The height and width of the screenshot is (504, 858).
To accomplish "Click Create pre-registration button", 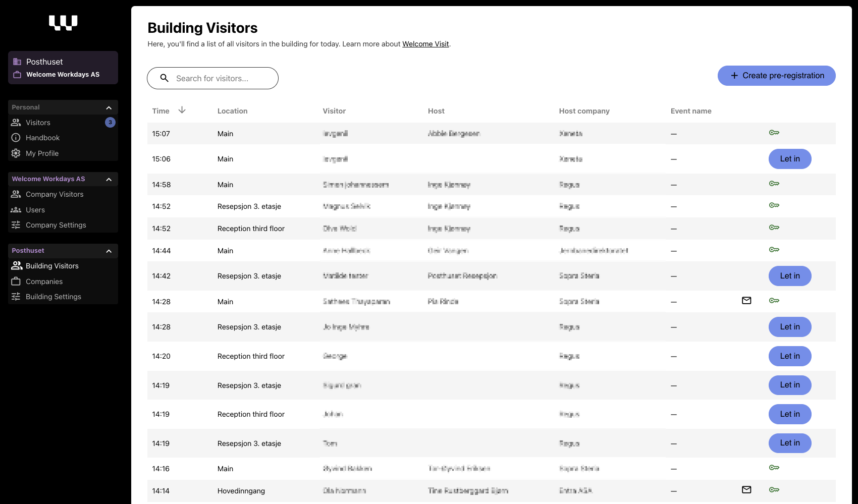I will click(x=776, y=76).
